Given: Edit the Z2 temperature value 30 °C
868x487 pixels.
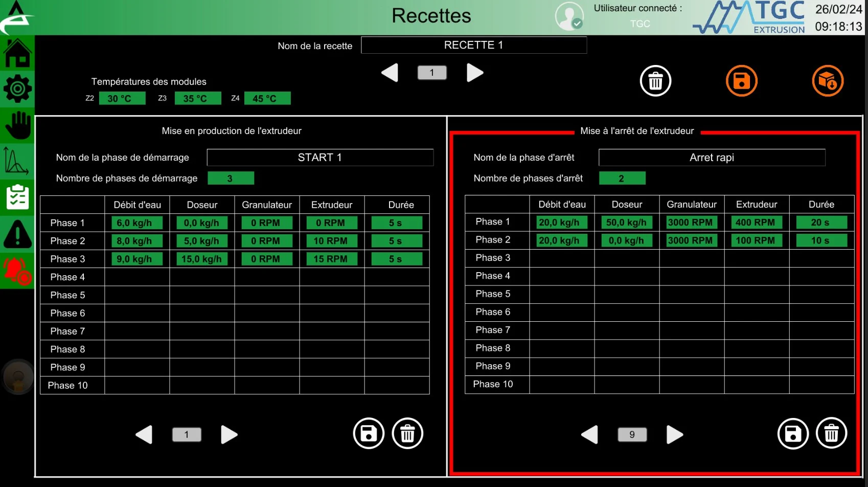Looking at the screenshot, I should click(x=122, y=98).
